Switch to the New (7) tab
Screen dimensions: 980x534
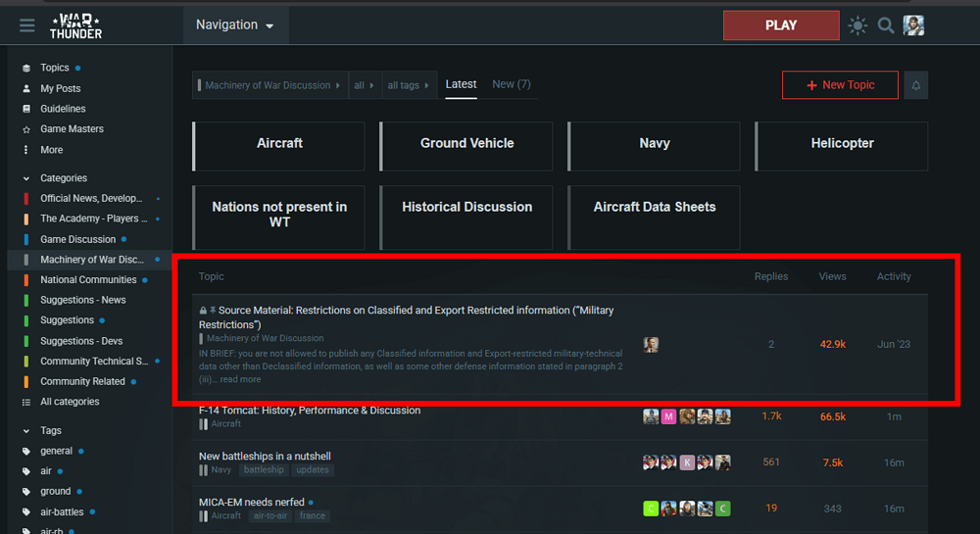512,84
